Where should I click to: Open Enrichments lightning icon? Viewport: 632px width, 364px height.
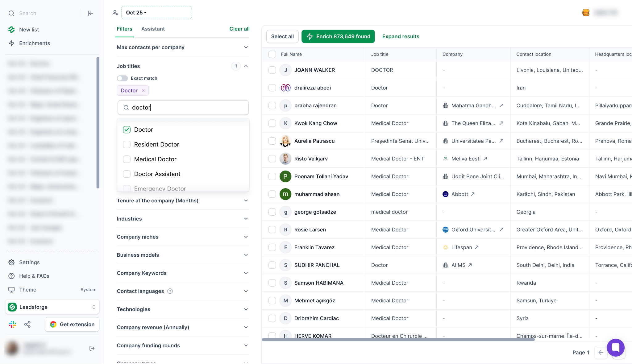pyautogui.click(x=11, y=43)
